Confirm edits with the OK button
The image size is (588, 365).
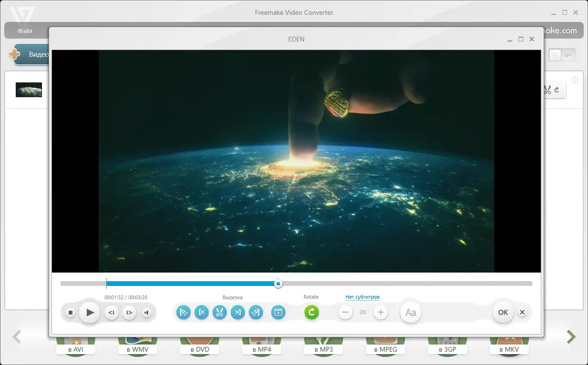pos(502,312)
